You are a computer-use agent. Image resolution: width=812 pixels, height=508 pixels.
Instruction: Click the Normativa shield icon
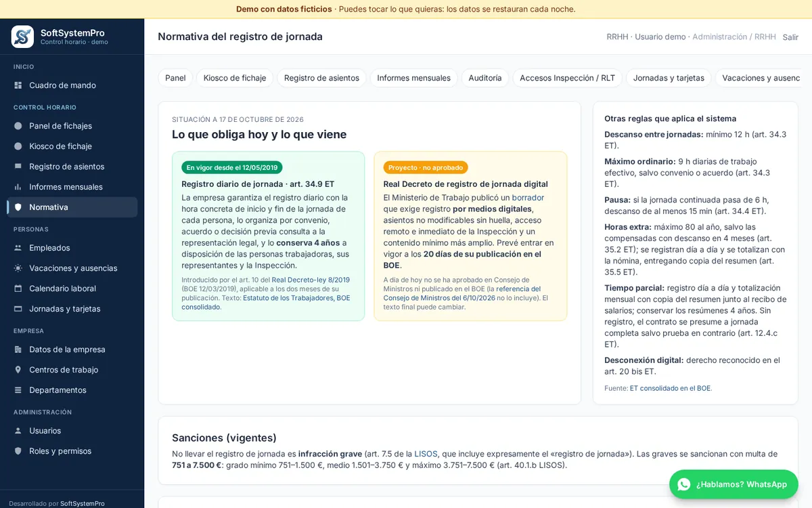coord(18,207)
